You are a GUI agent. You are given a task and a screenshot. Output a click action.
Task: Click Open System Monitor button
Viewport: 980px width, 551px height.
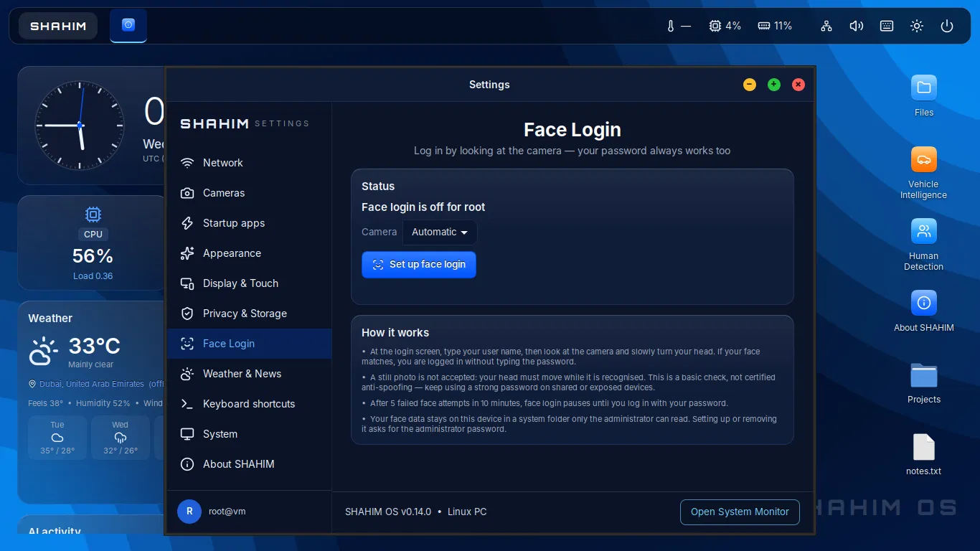pyautogui.click(x=740, y=512)
